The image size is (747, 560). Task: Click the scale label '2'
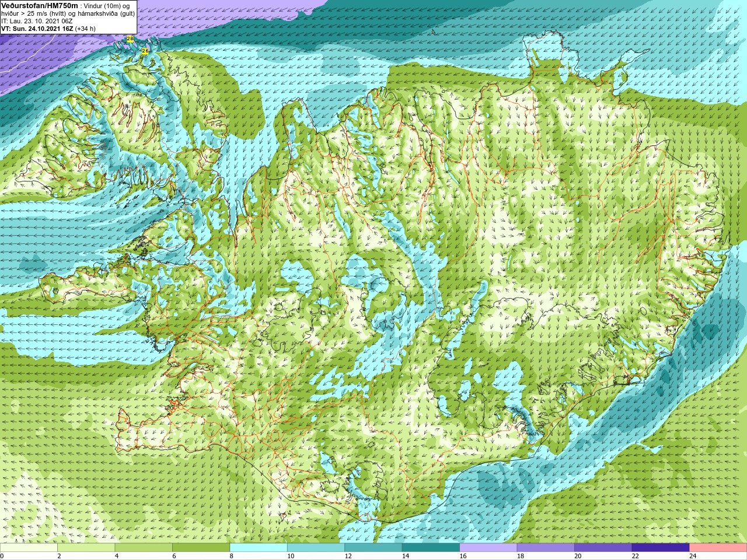tap(59, 556)
